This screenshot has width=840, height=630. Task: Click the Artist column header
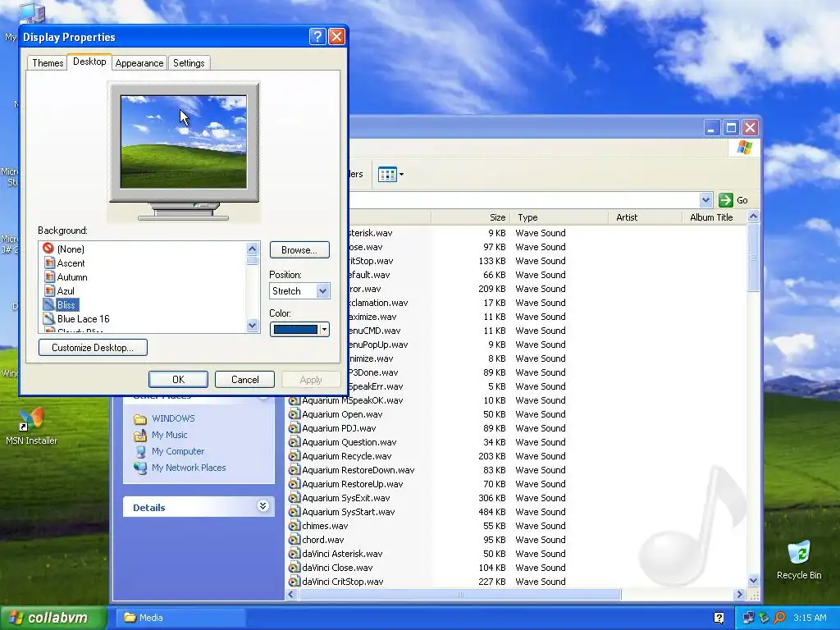[645, 217]
